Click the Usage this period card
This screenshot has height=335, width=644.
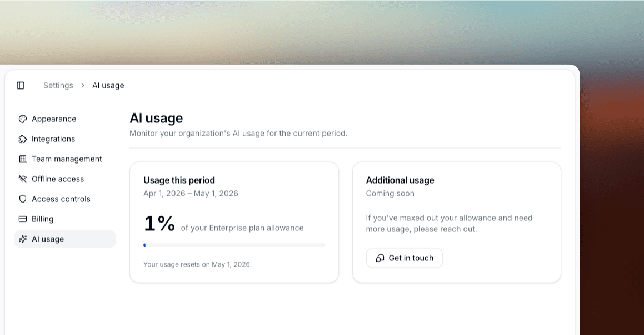(x=234, y=221)
